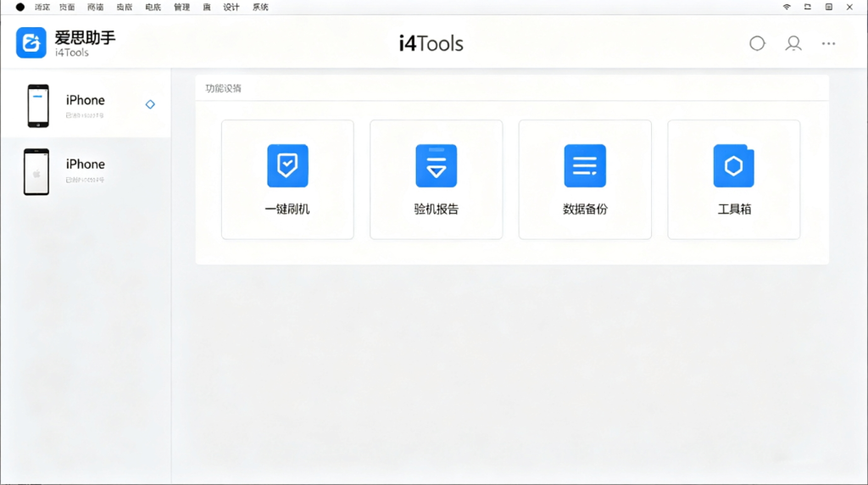Click the 爱思助手 brand name text
The height and width of the screenshot is (485, 868).
(x=85, y=37)
